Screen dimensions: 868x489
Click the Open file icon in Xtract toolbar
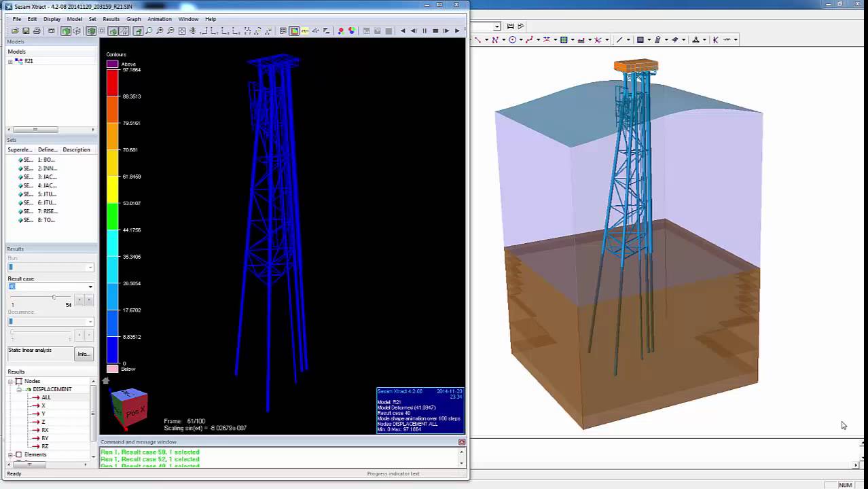coord(15,31)
